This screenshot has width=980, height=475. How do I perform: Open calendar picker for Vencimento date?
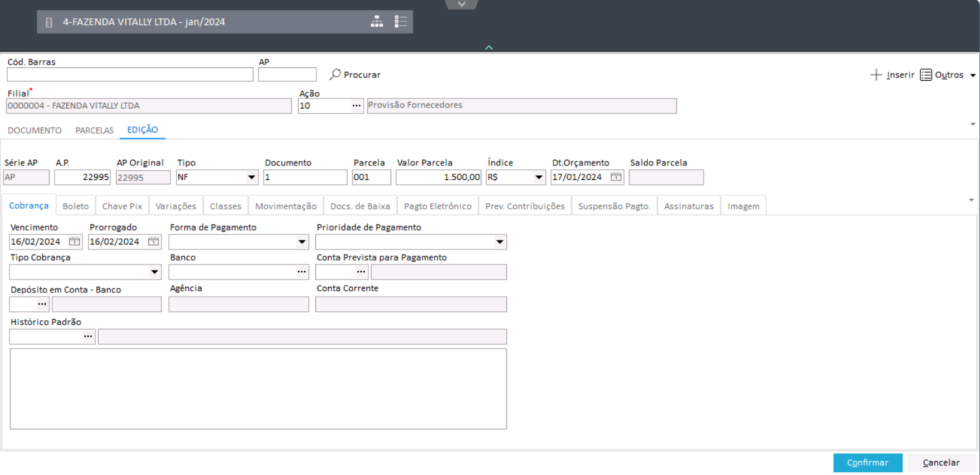(74, 242)
